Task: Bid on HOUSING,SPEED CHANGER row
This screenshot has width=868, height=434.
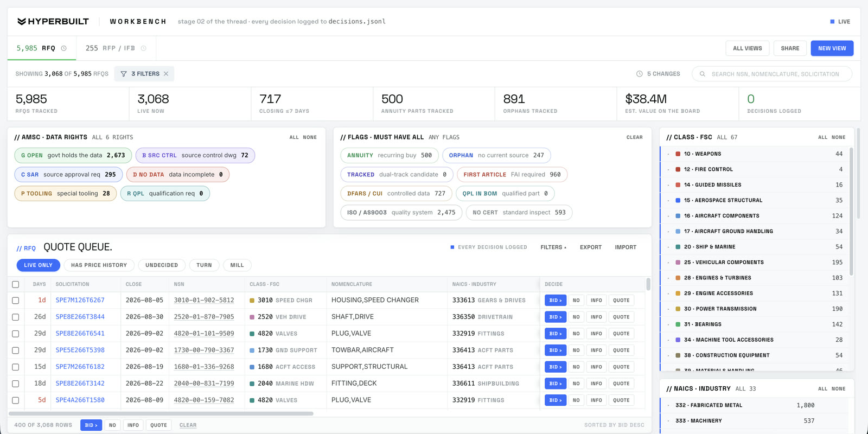Action: 556,301
